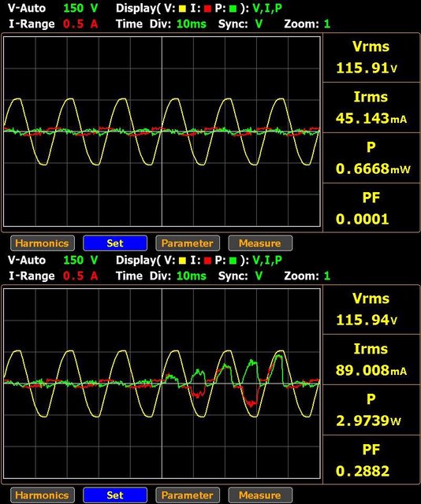Viewport: 421px width, 504px height.
Task: Change the 0.5 A I-Range value, upper header
Action: point(80,24)
